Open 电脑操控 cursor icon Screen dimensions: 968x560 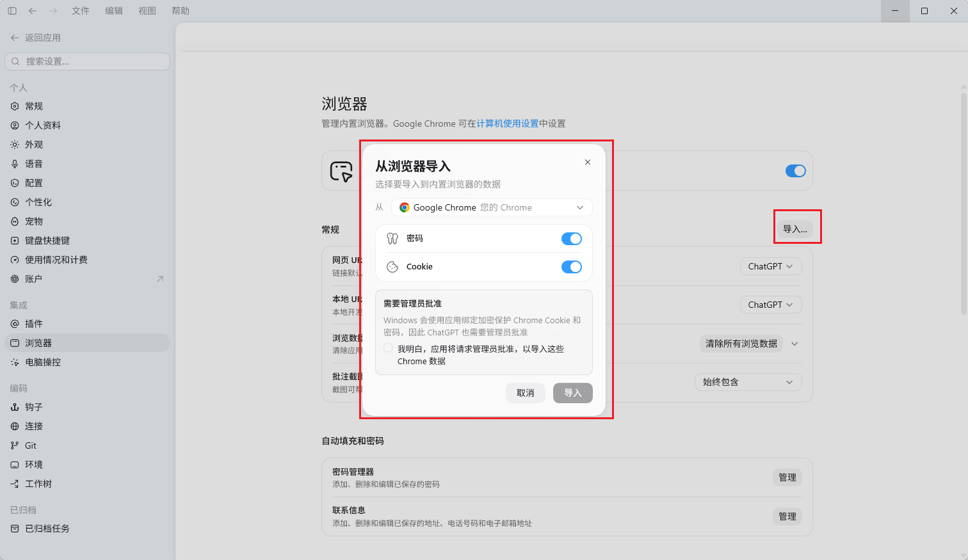coord(15,362)
